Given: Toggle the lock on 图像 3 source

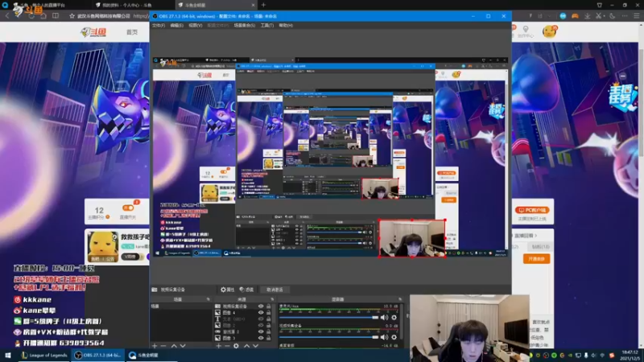Looking at the screenshot, I should [269, 338].
